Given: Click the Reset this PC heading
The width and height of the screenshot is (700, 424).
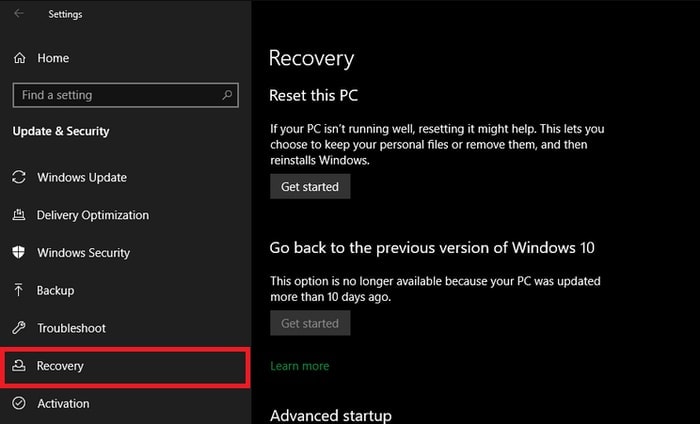Looking at the screenshot, I should click(313, 95).
